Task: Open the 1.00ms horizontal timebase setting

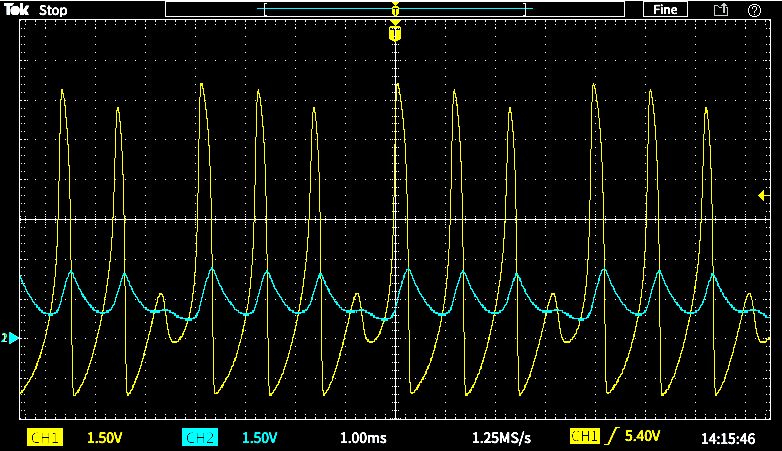Action: click(x=362, y=437)
